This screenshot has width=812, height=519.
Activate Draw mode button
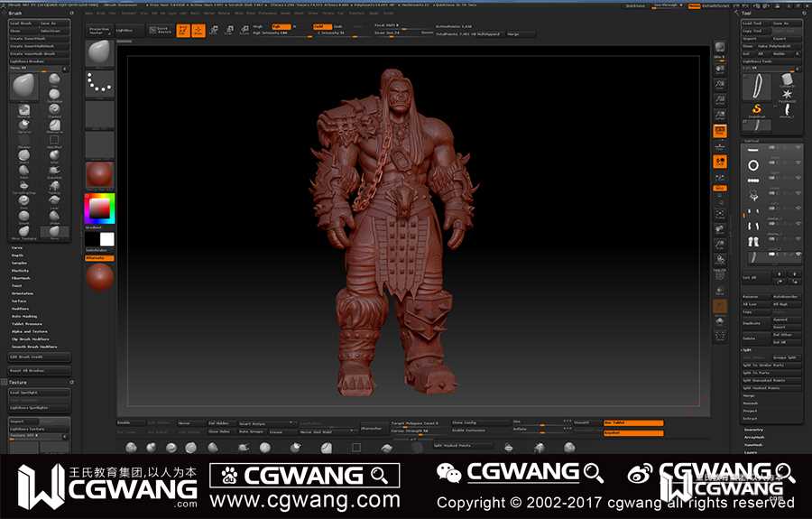pos(198,31)
